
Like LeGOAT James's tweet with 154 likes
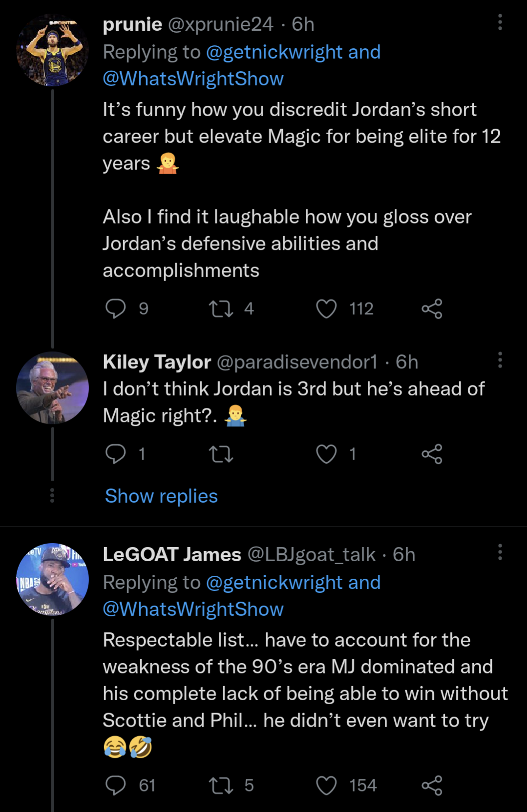(x=326, y=786)
